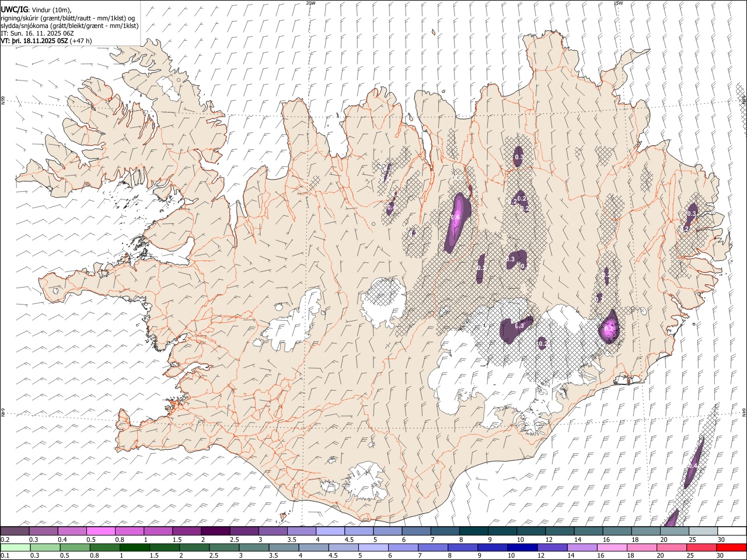The image size is (747, 560).
Task: Click the palest green 0.1 rain legend swatch
Action: tap(15, 547)
